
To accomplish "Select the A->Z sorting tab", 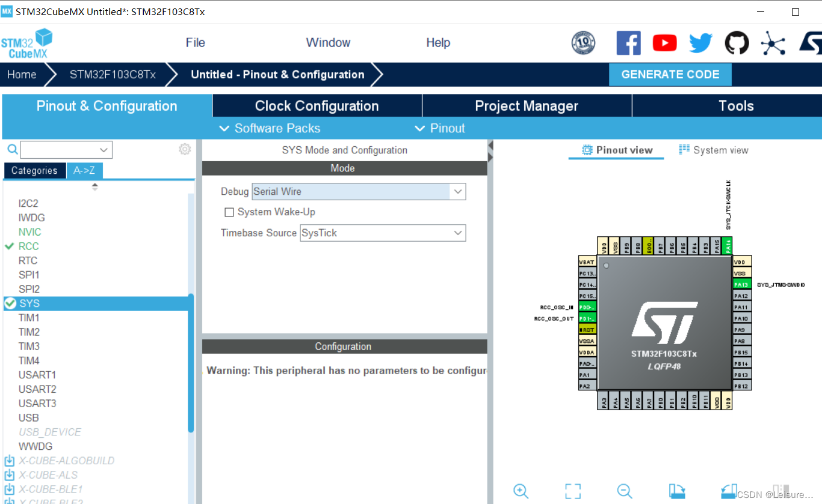I will (x=84, y=171).
